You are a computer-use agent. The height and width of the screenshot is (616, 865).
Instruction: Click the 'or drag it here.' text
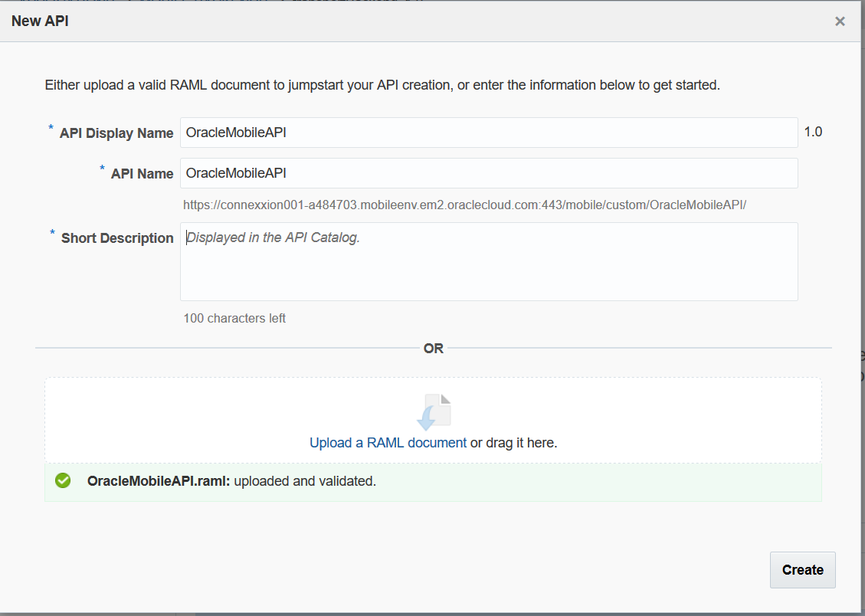click(513, 443)
